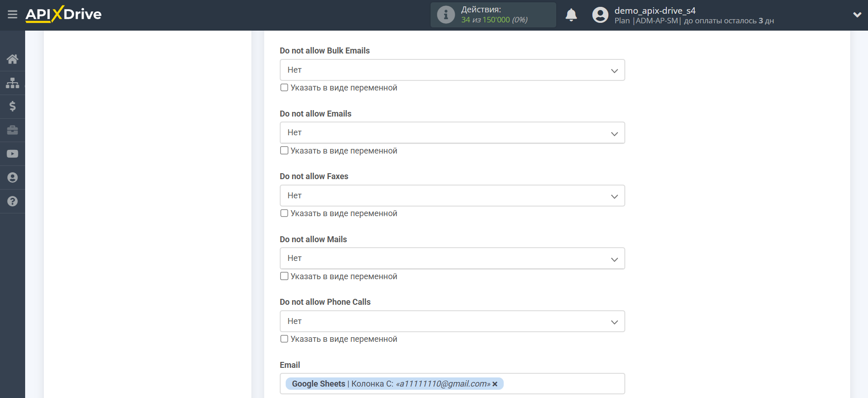
Task: Open briefcase icon in sidebar
Action: click(x=12, y=130)
